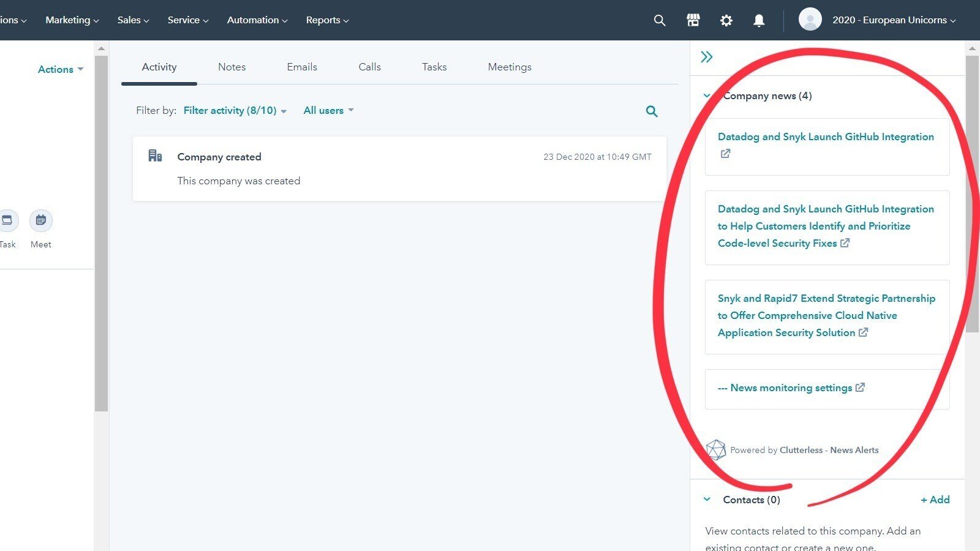The width and height of the screenshot is (980, 551).
Task: Collapse the right sidebar with double chevron
Action: point(707,56)
